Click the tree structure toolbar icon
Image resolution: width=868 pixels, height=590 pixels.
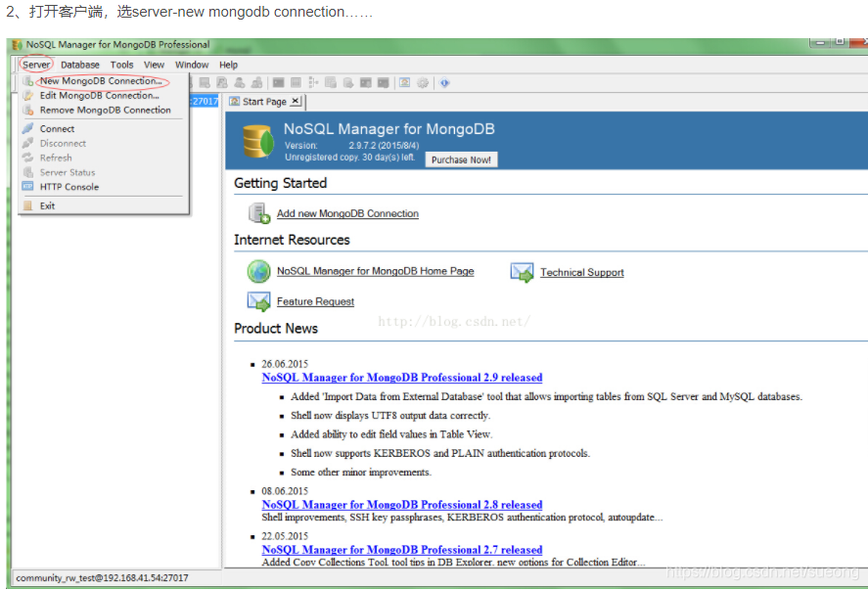[313, 83]
